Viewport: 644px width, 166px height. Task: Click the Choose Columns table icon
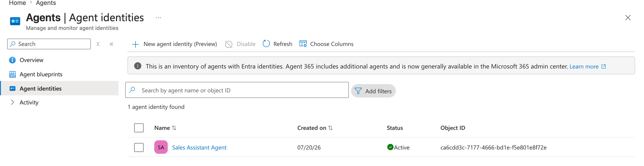click(303, 44)
